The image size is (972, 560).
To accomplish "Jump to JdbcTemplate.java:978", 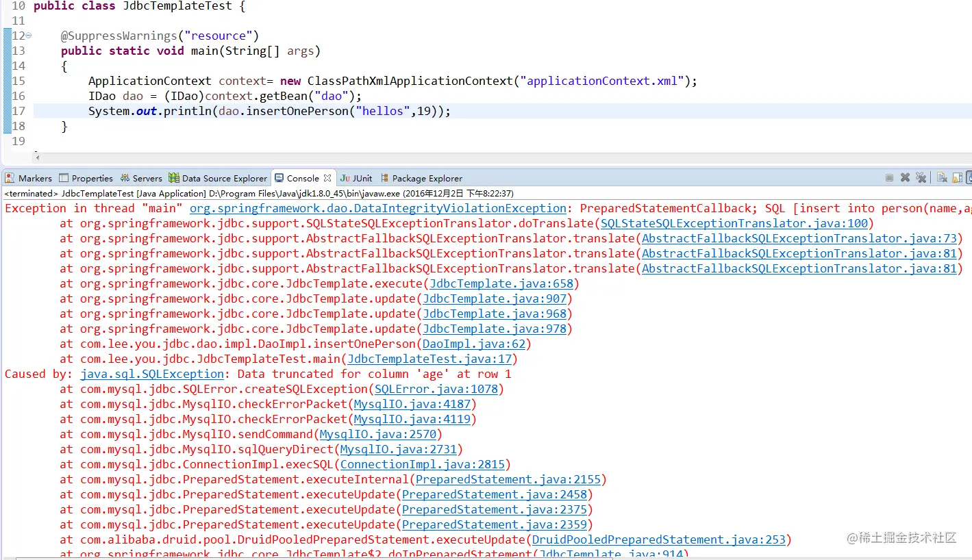I will pos(495,329).
